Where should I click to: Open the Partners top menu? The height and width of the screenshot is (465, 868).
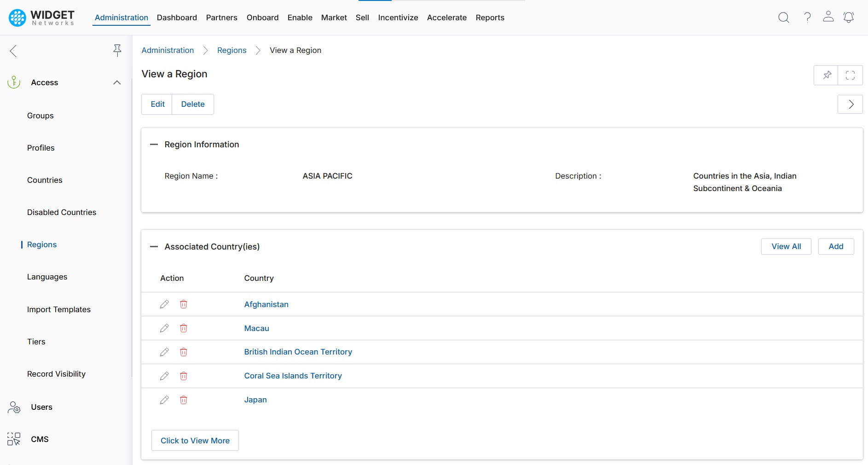pyautogui.click(x=221, y=17)
